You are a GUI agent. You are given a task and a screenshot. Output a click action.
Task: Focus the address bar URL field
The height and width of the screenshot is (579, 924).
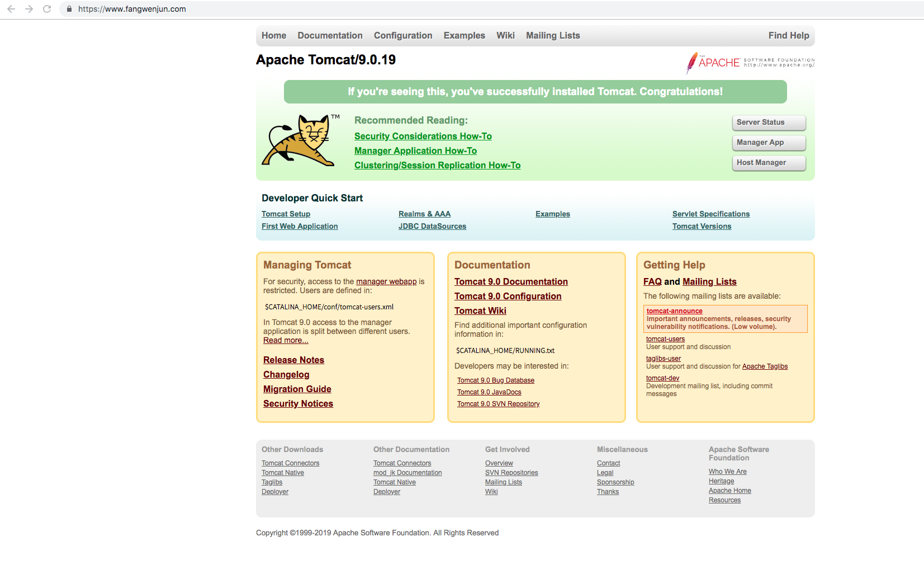pyautogui.click(x=492, y=9)
